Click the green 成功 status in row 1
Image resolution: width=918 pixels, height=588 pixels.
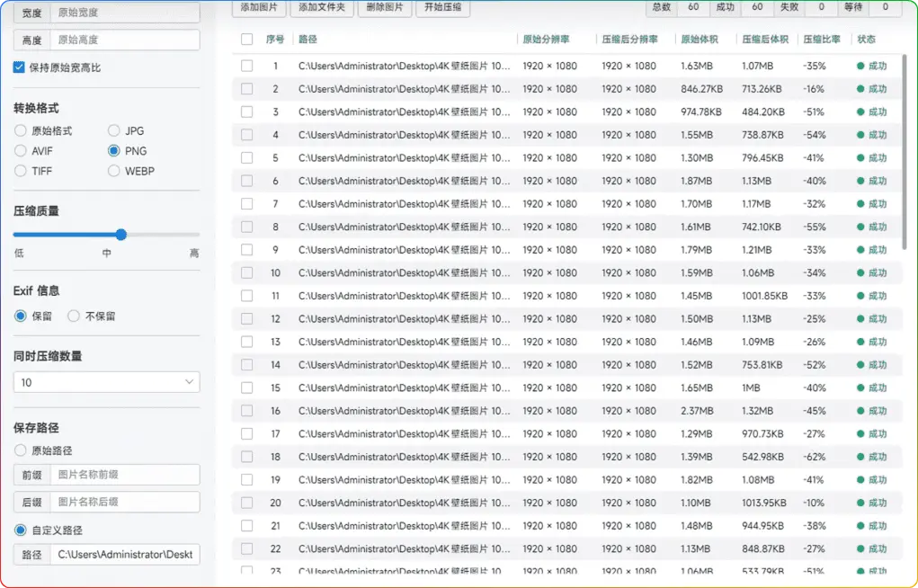(872, 67)
